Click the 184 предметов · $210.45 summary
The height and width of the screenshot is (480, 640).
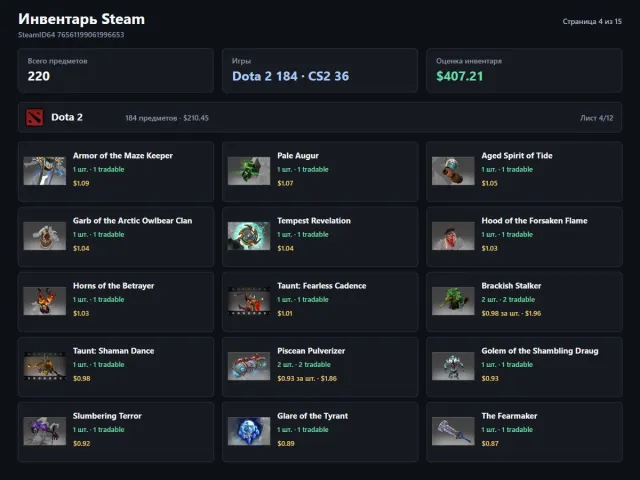point(167,118)
